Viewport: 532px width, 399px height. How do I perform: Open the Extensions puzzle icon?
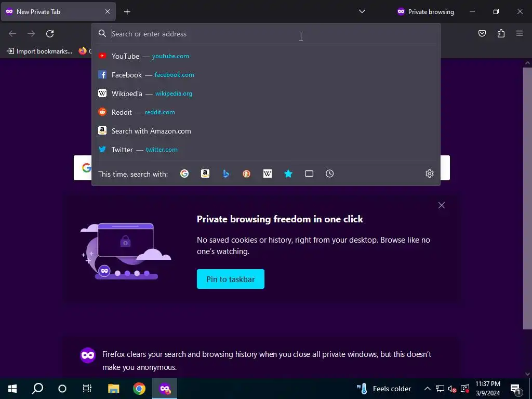tap(501, 33)
